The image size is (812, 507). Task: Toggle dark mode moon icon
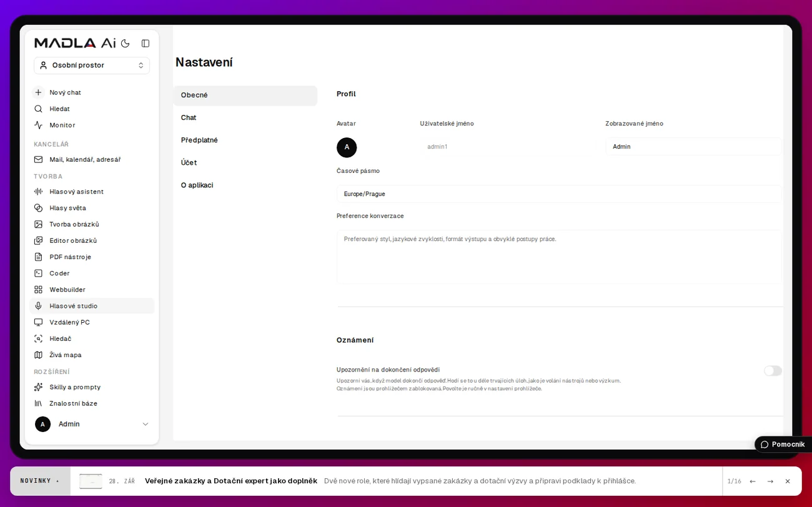pyautogui.click(x=125, y=43)
